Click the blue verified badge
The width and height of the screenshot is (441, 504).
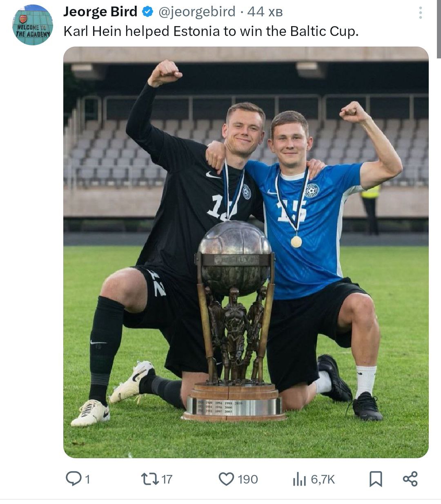(x=147, y=12)
